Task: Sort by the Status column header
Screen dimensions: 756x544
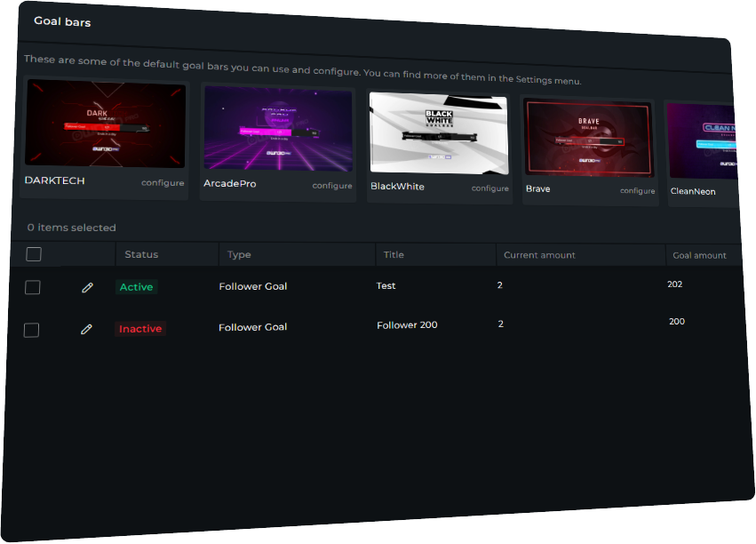Action: point(141,254)
